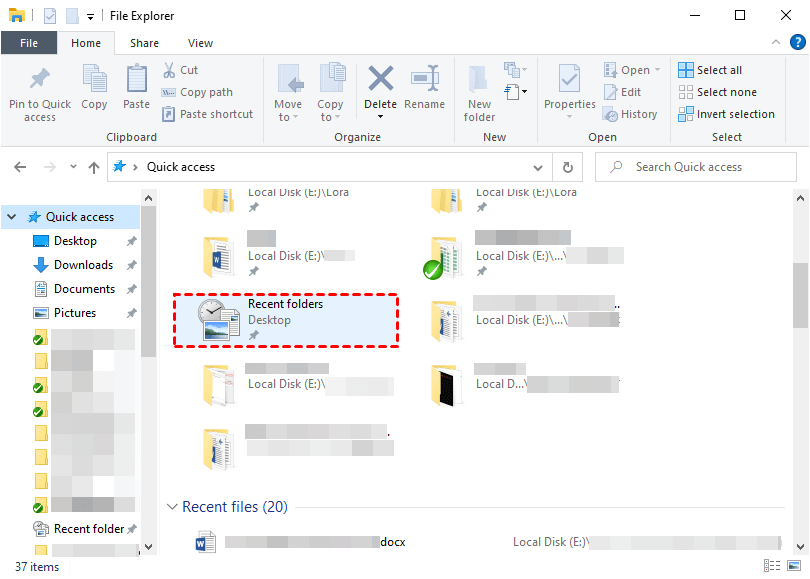Click the Properties quick access toolbar checkmark
The image size is (810, 579).
point(50,16)
